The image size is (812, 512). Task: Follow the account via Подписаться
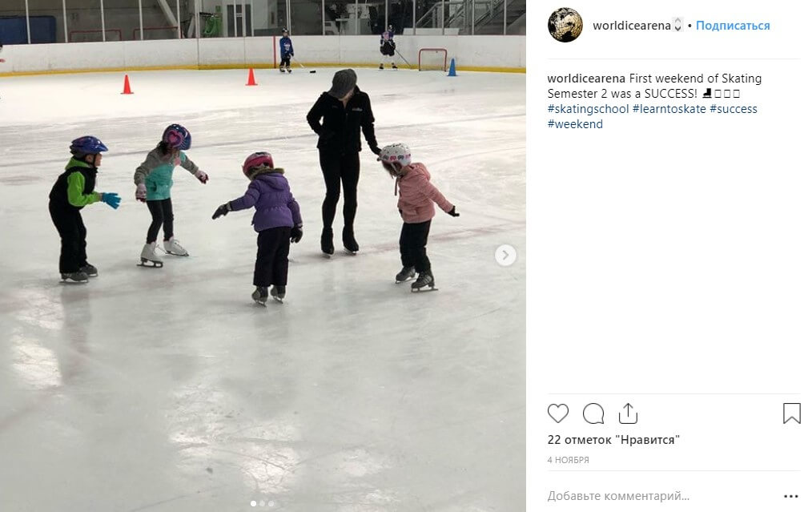732,26
